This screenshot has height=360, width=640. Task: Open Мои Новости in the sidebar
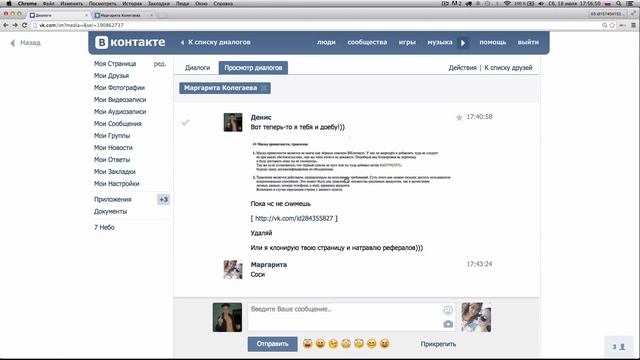[x=113, y=148]
